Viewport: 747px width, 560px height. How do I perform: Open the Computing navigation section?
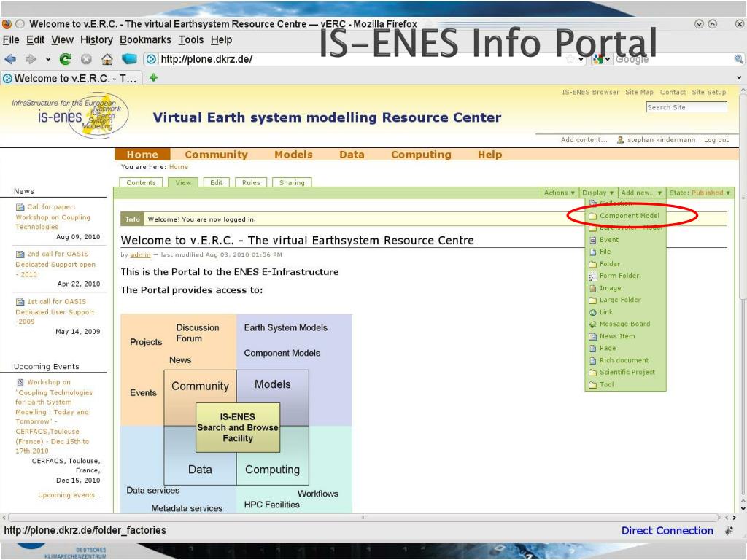coord(421,155)
